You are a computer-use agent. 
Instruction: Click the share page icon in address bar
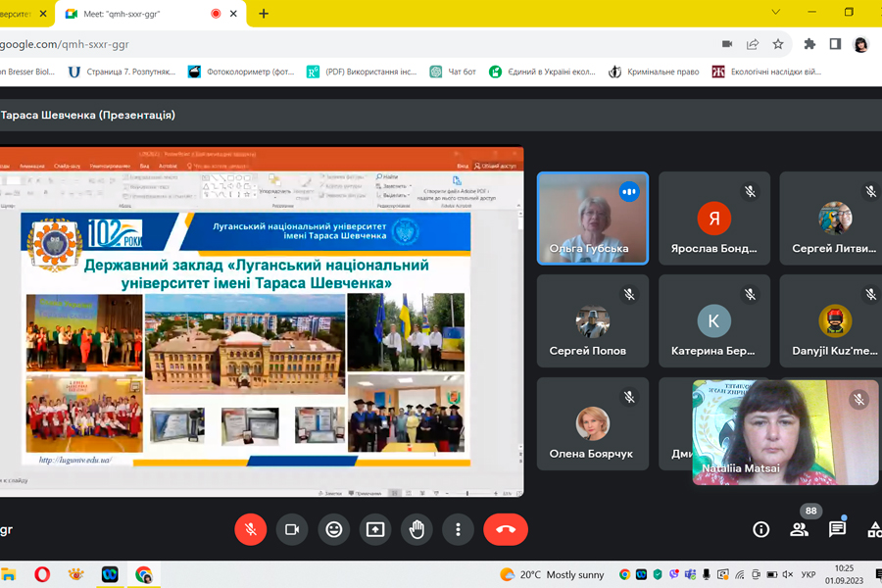(753, 44)
